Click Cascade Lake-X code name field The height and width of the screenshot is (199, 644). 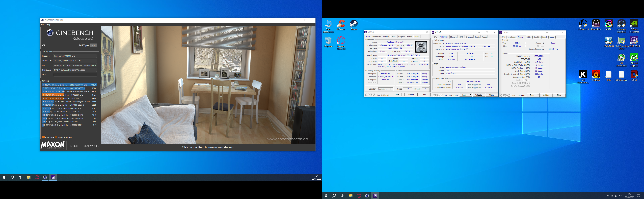(x=387, y=45)
